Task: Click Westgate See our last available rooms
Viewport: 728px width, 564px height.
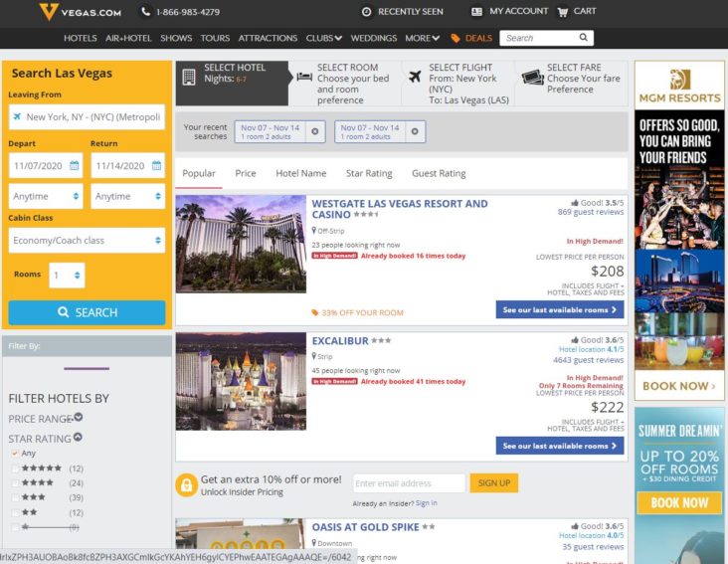Action: pyautogui.click(x=560, y=309)
